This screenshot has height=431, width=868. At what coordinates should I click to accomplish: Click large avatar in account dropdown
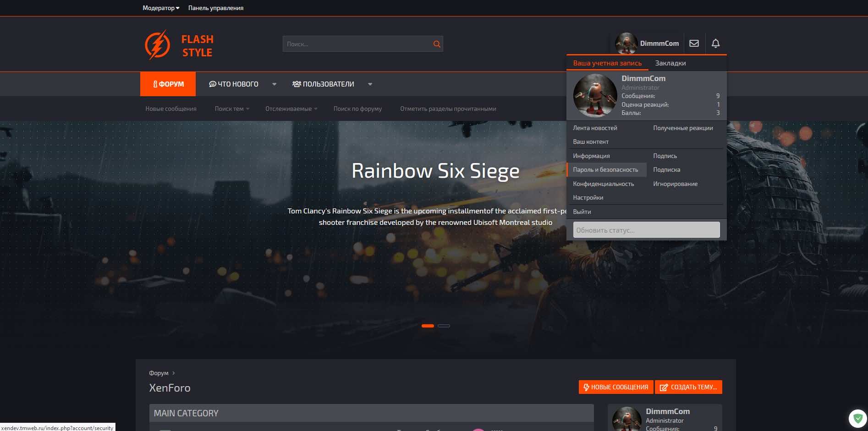click(595, 96)
